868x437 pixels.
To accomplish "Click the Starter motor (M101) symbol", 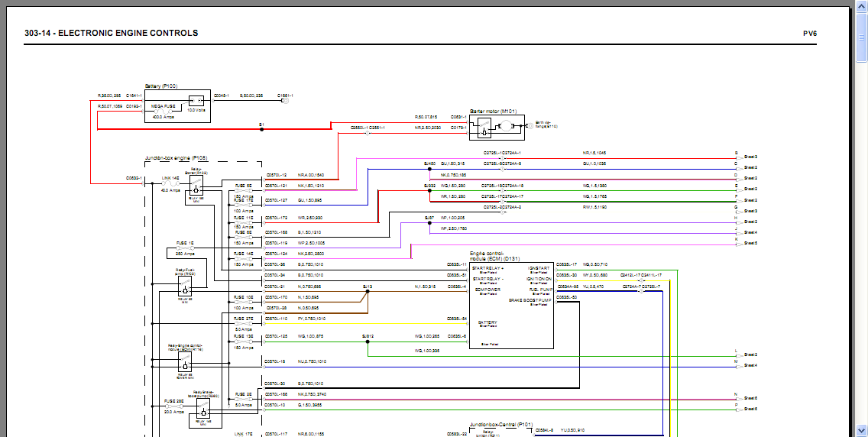I will click(497, 128).
